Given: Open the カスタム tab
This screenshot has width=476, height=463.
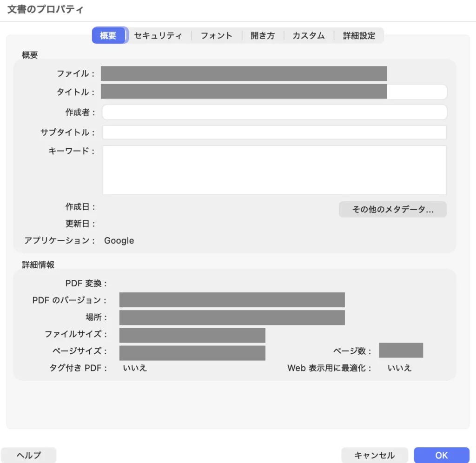Looking at the screenshot, I should click(x=309, y=35).
